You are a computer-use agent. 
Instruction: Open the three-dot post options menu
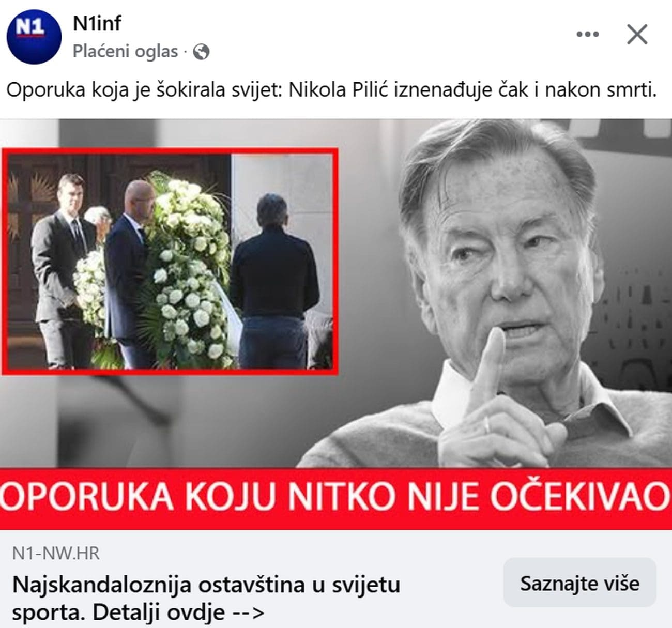[x=587, y=35]
